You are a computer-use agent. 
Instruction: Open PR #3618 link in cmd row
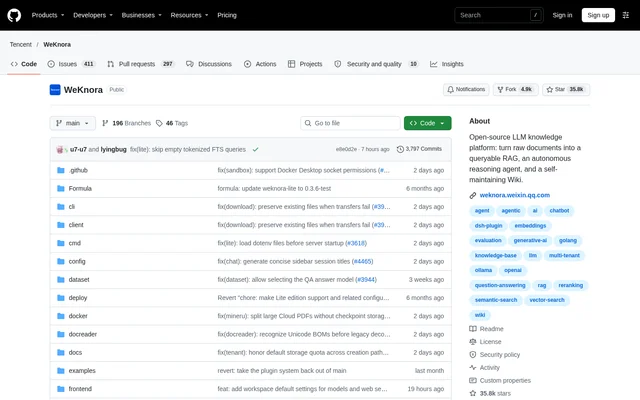(356, 243)
